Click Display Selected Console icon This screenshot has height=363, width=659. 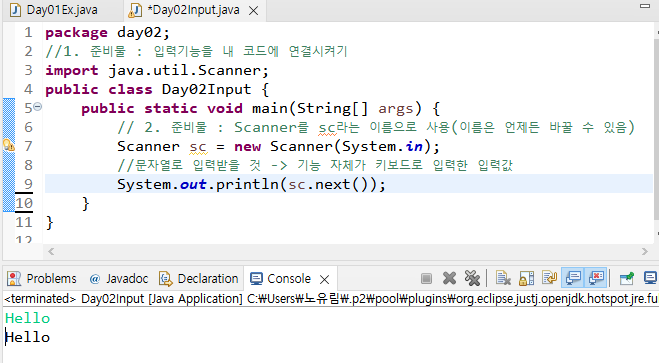click(x=650, y=278)
